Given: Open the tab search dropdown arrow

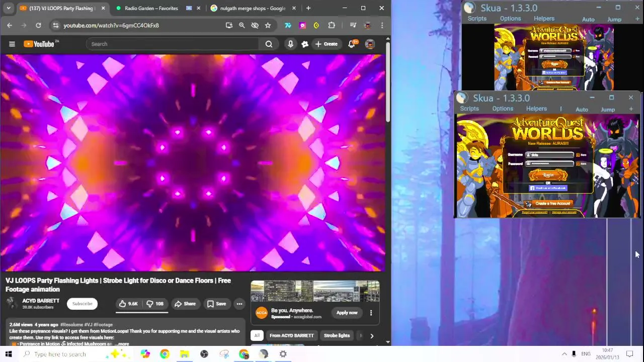Looking at the screenshot, I should [x=8, y=8].
